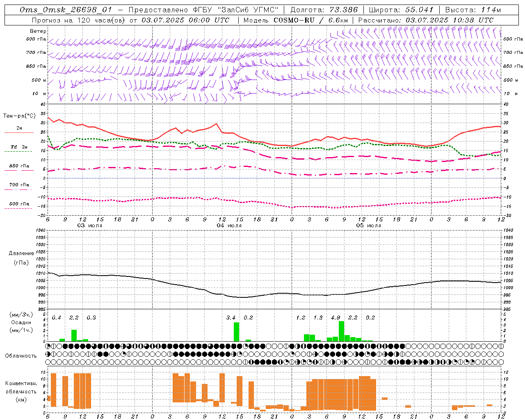
Task: Click the '(мм/1ч.)' precipitation unit label
Action: 21,330
